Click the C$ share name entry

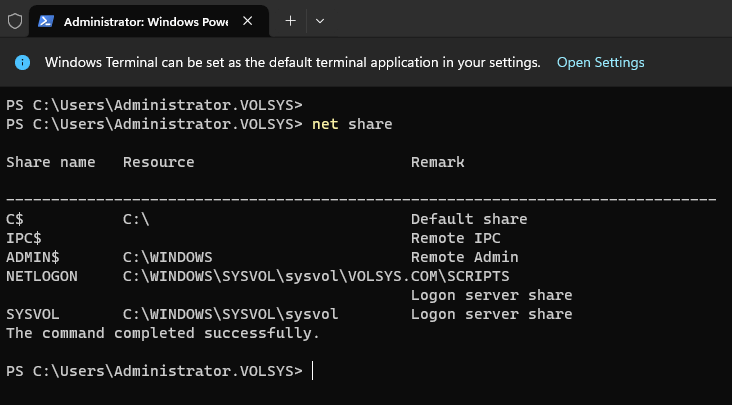click(15, 219)
